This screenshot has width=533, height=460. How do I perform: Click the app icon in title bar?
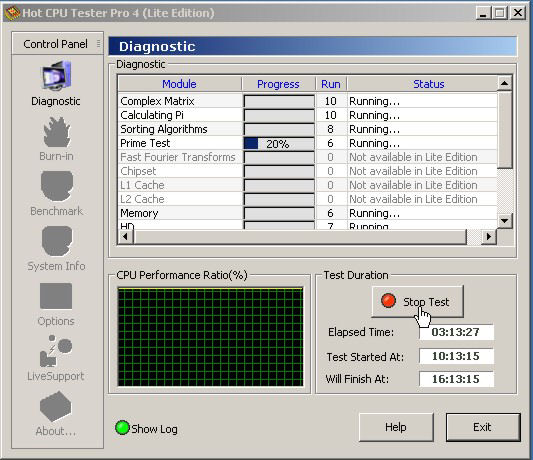click(12, 13)
